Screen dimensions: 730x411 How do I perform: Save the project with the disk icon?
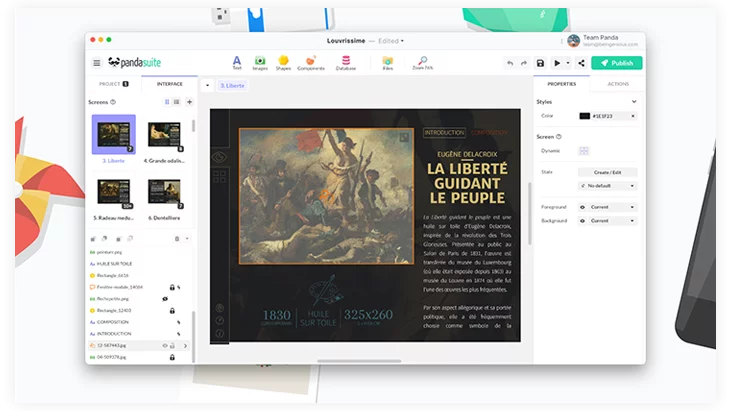coord(540,63)
